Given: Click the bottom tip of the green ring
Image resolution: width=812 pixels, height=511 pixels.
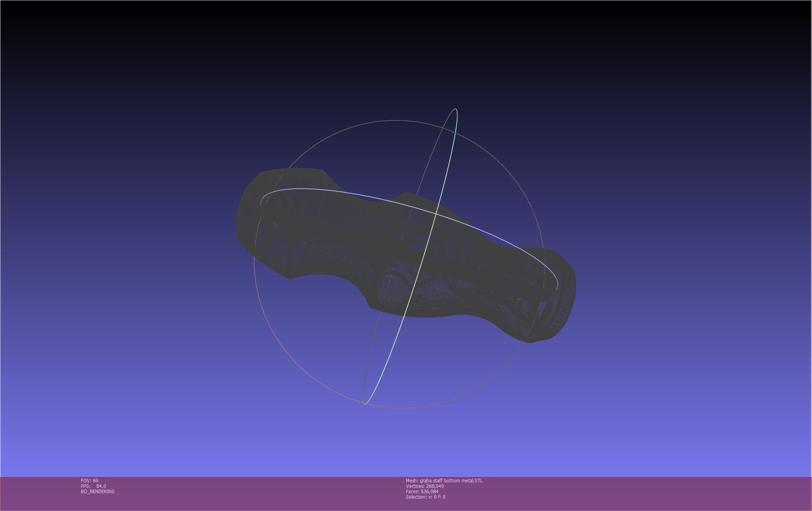Looking at the screenshot, I should tap(365, 403).
